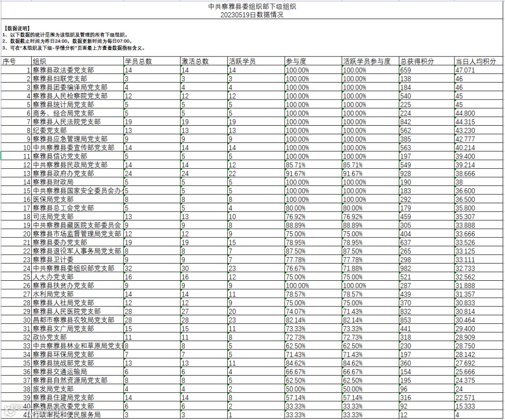Click the points value 47.071
Screen dimensions: 505x420
479,70
